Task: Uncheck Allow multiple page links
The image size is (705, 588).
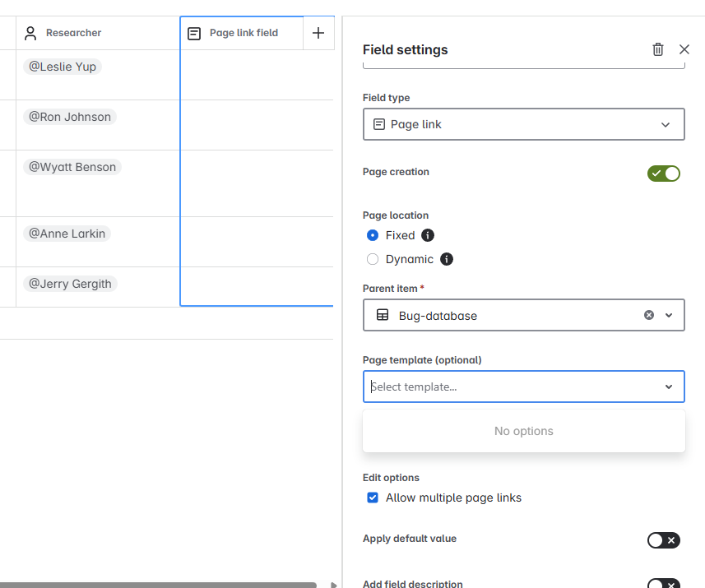Action: click(373, 498)
